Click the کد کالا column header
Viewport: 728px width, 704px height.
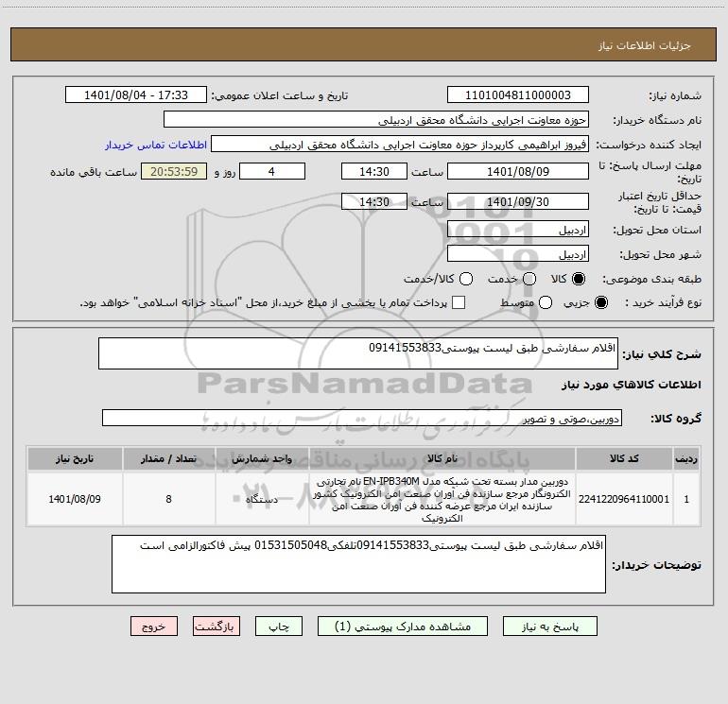624,459
